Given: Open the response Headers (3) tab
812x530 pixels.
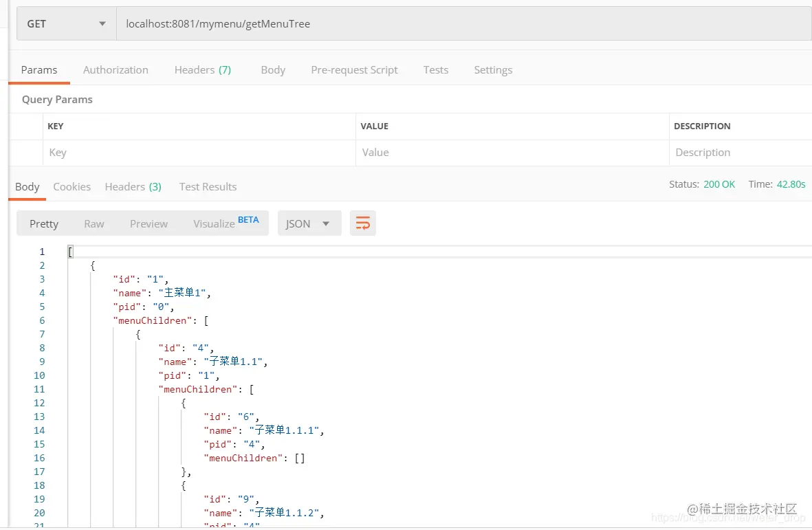Looking at the screenshot, I should coord(133,187).
